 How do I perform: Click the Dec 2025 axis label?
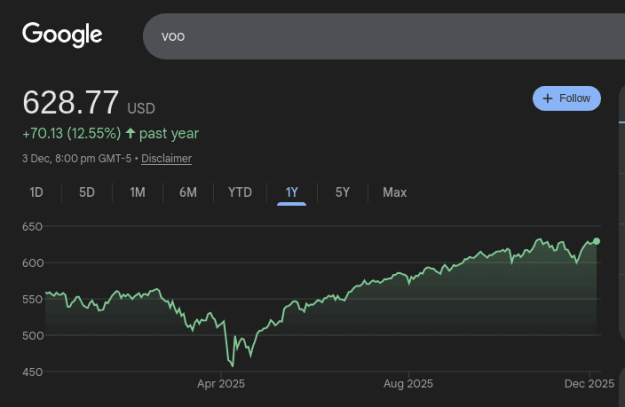tap(589, 384)
